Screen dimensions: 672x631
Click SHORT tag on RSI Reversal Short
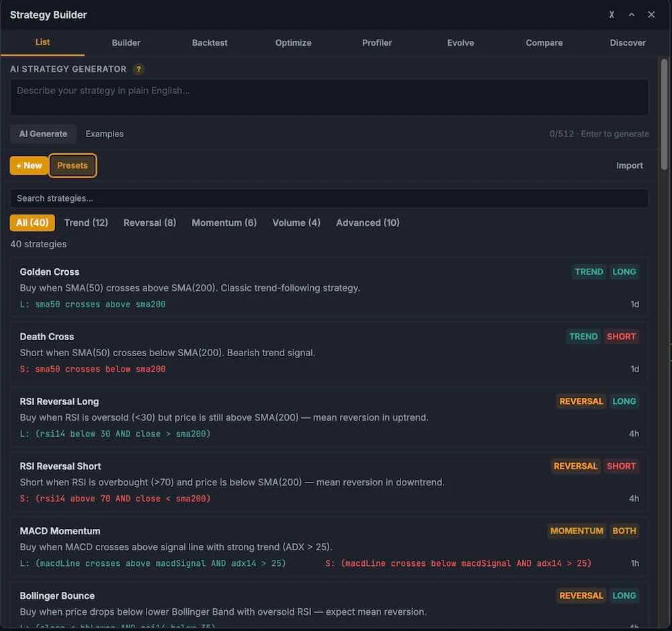click(x=621, y=466)
